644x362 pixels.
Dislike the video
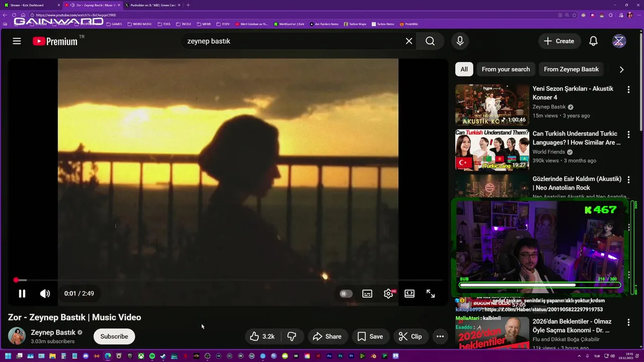click(292, 336)
